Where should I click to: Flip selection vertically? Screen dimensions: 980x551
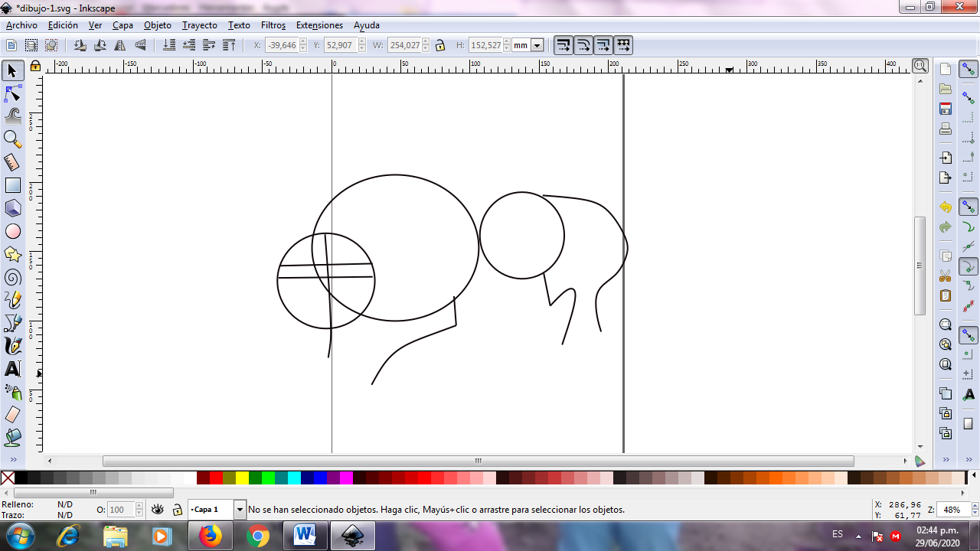(139, 45)
